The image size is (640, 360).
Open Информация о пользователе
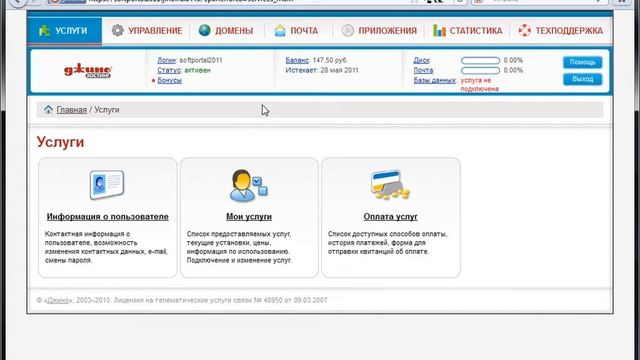(107, 217)
